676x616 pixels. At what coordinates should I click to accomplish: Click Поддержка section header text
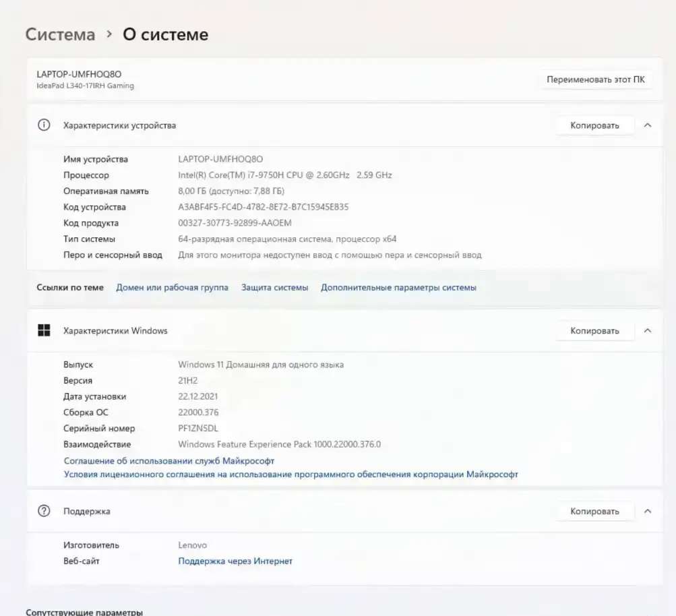pos(87,512)
